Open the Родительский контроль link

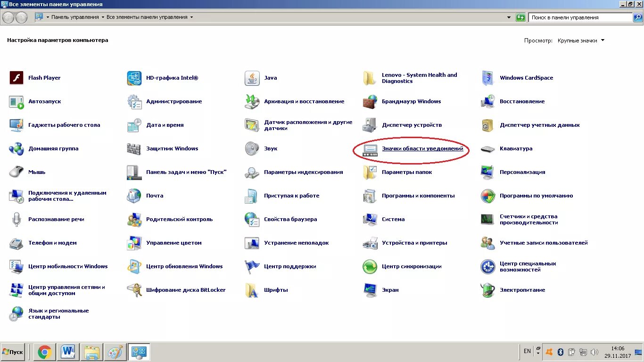179,219
